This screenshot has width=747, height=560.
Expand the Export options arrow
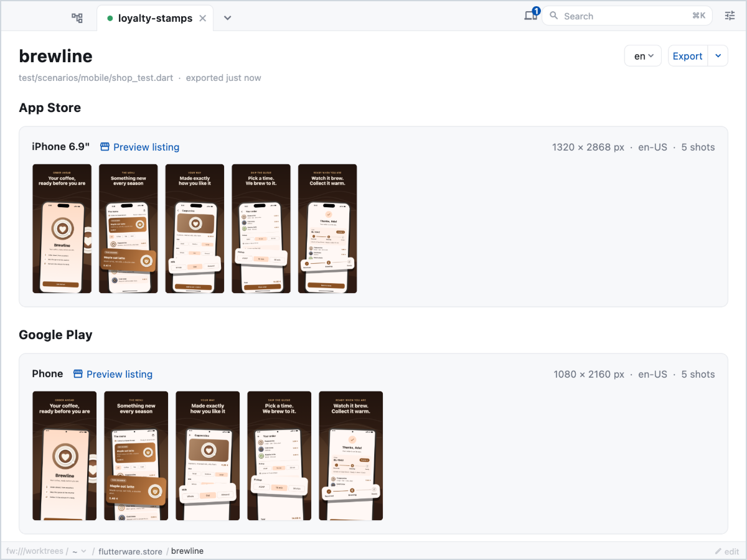point(718,56)
